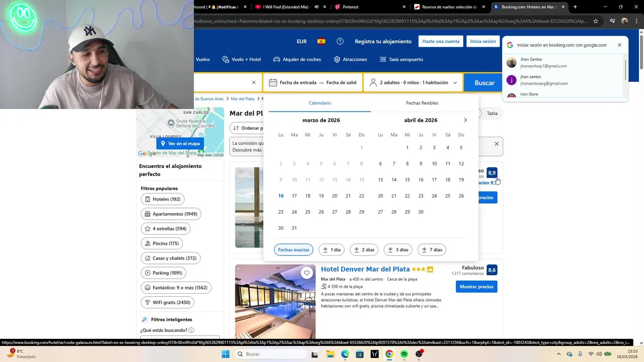Toggle Casas y chalets (372) filter

pyautogui.click(x=171, y=258)
